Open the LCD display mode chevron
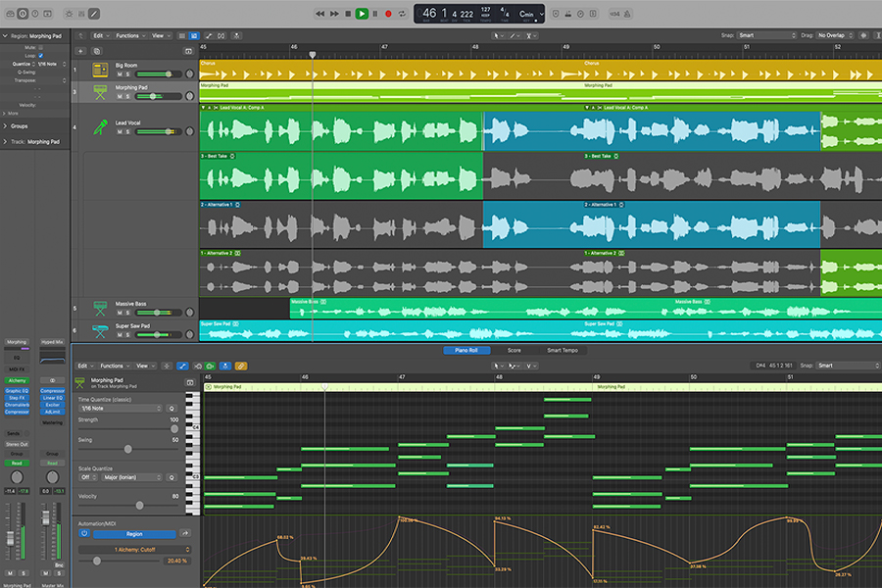Screen dimensions: 882x588 (541, 14)
